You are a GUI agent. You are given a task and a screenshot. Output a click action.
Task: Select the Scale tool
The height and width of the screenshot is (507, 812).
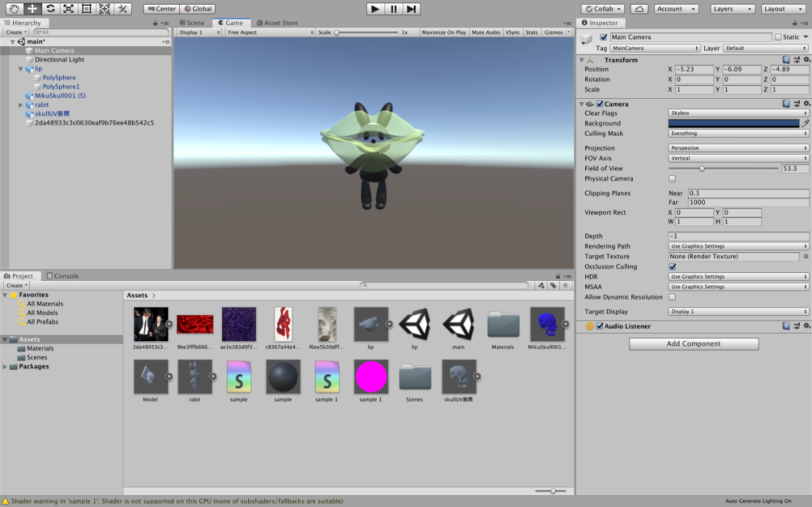click(x=68, y=9)
